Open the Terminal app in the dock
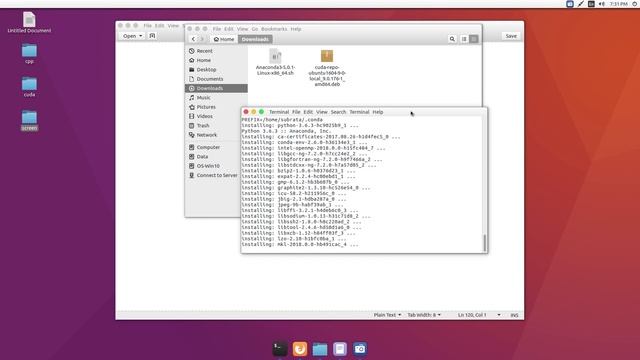 click(x=280, y=349)
